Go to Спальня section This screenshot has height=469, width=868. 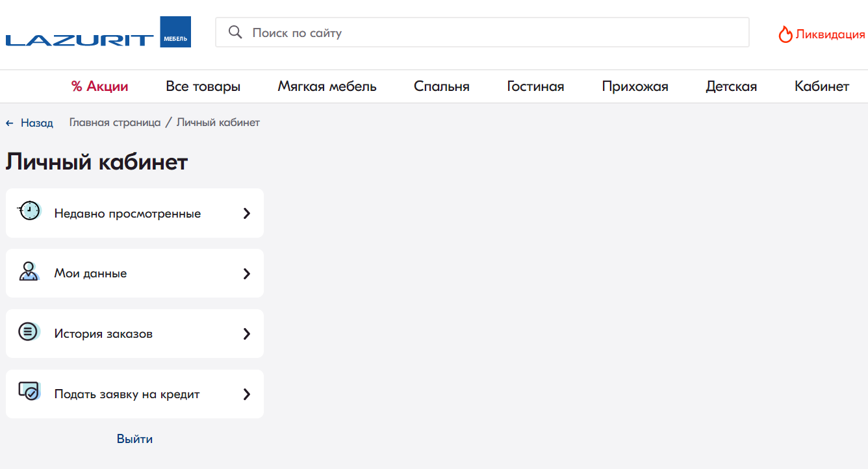442,86
